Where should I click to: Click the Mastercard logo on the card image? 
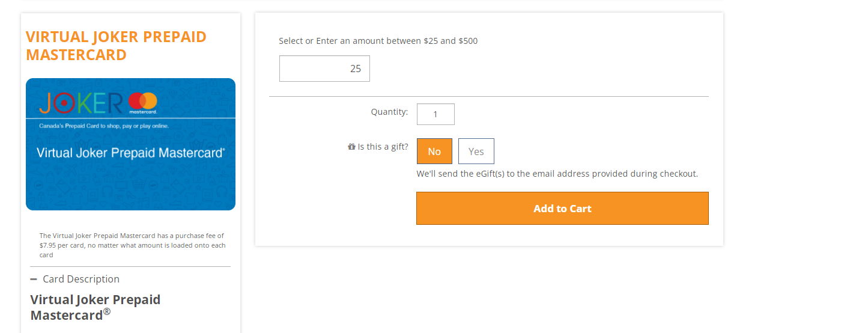coord(142,102)
